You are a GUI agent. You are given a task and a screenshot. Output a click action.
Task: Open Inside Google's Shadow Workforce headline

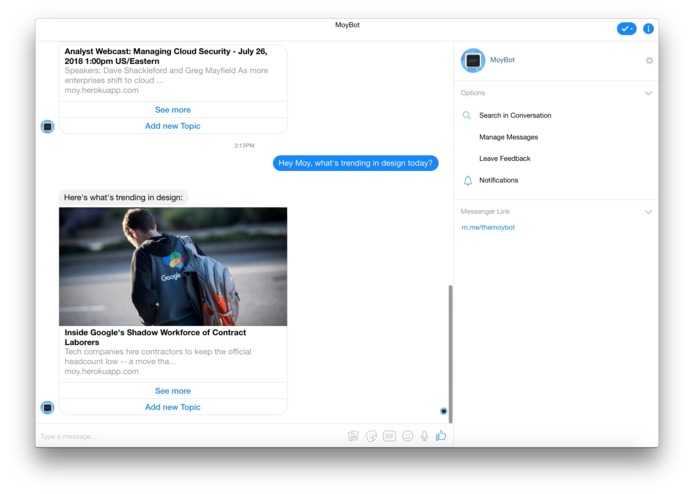click(x=155, y=337)
